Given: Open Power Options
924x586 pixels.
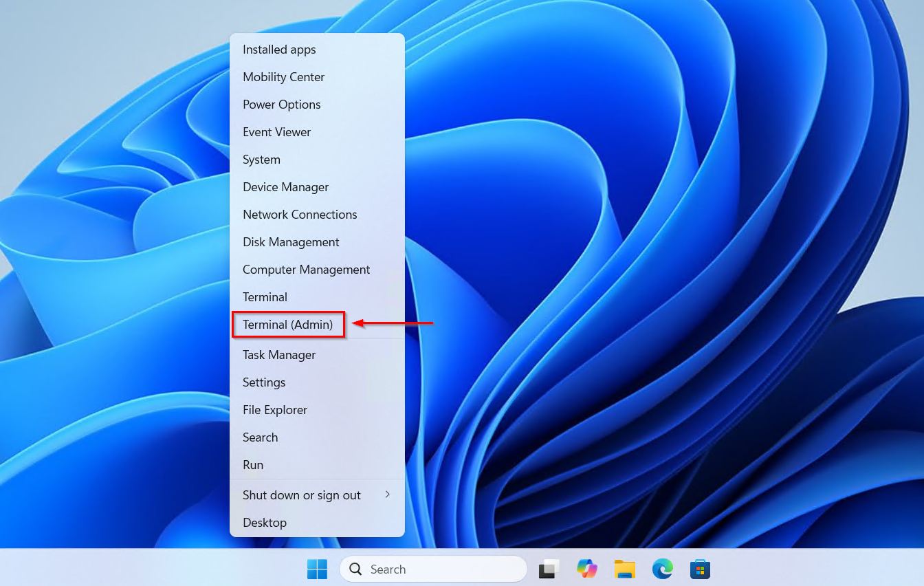Looking at the screenshot, I should (x=282, y=105).
